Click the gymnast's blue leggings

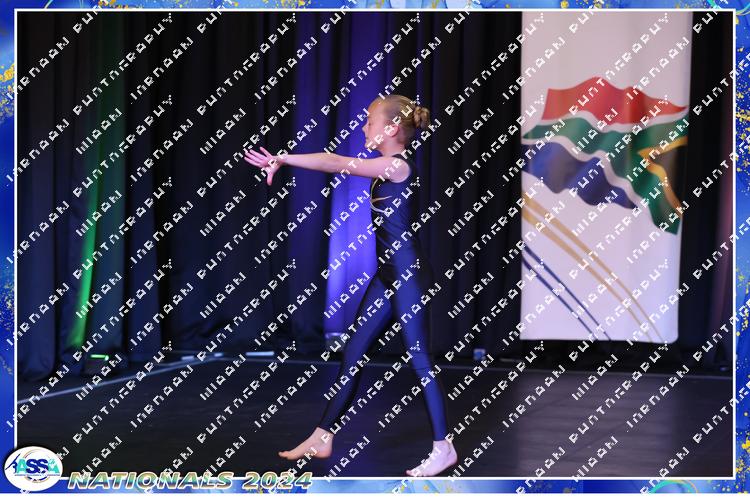pos(400,340)
